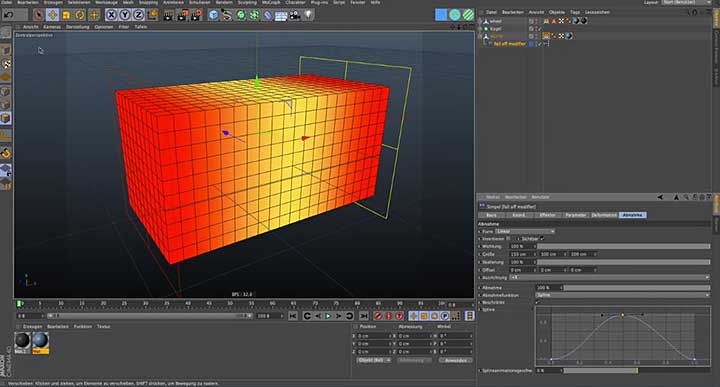The height and width of the screenshot is (387, 720).
Task: Toggle the Beschränkt checkbox
Action: tap(537, 303)
